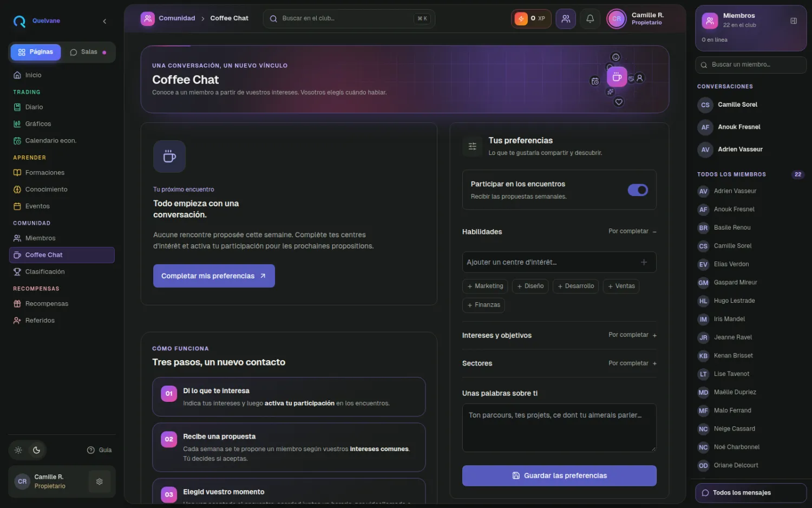Click the settings gear next to Camille R.
Viewport: 812px width, 508px height.
tap(100, 481)
